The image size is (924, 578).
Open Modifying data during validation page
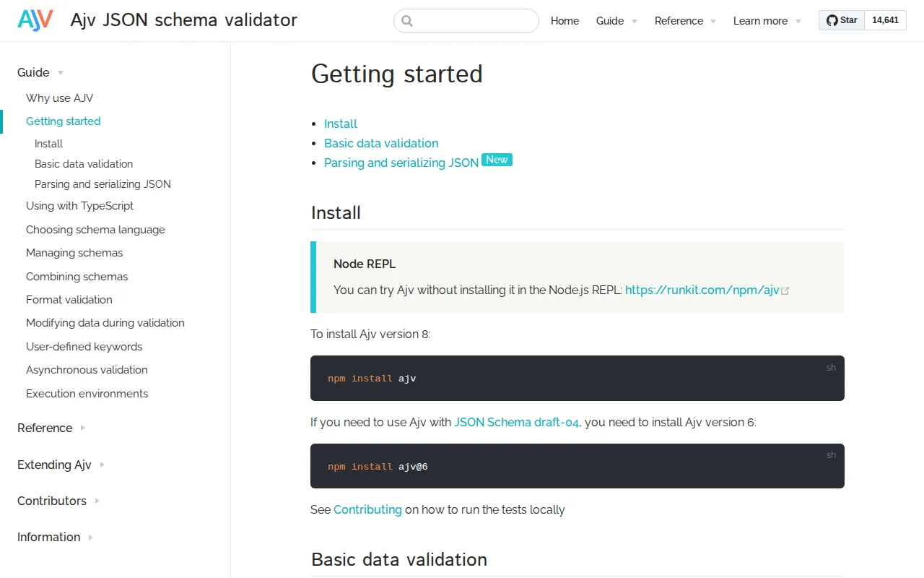pyautogui.click(x=105, y=323)
